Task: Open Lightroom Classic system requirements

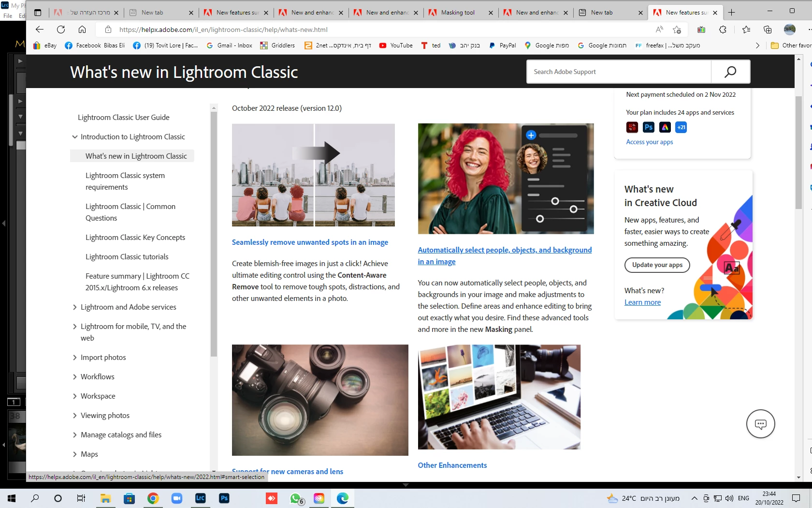Action: click(x=125, y=181)
